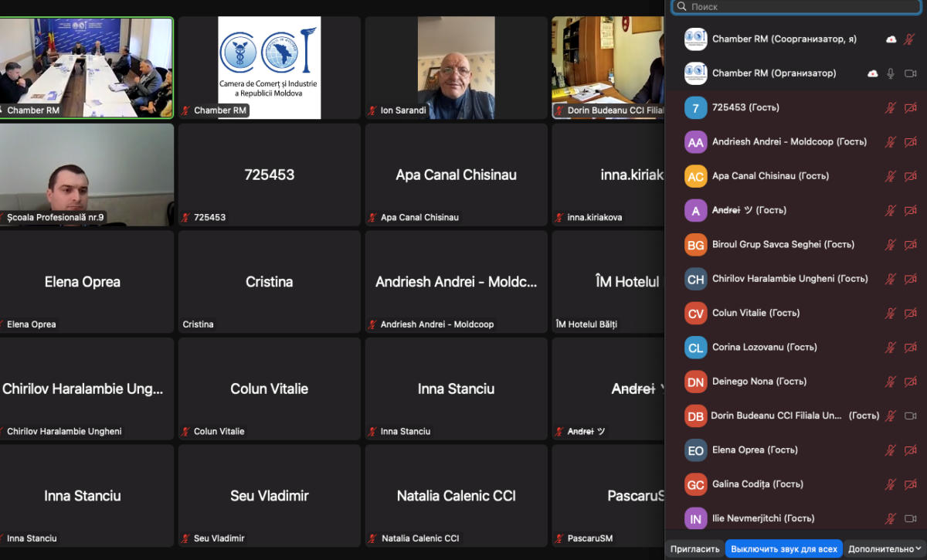927x560 pixels.
Task: Click muted mic icon beside Andriesh Andrei - Moldcoop
Action: 891,142
